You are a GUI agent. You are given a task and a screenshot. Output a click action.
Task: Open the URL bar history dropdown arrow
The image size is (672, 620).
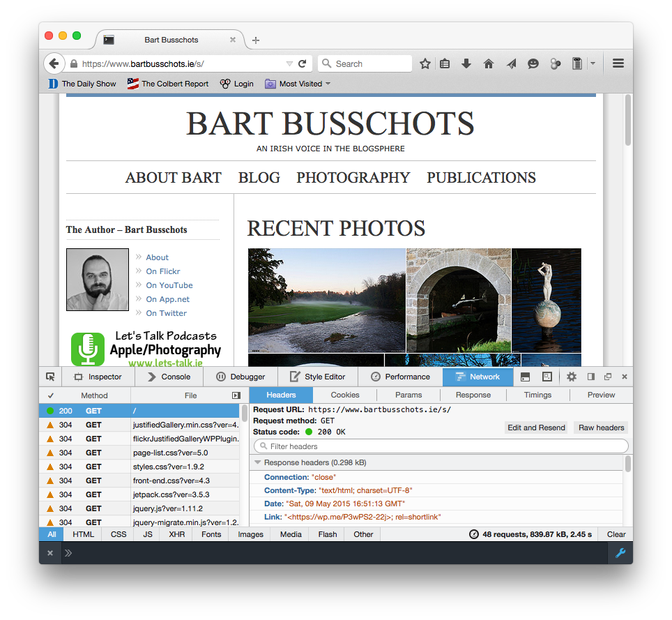[289, 64]
